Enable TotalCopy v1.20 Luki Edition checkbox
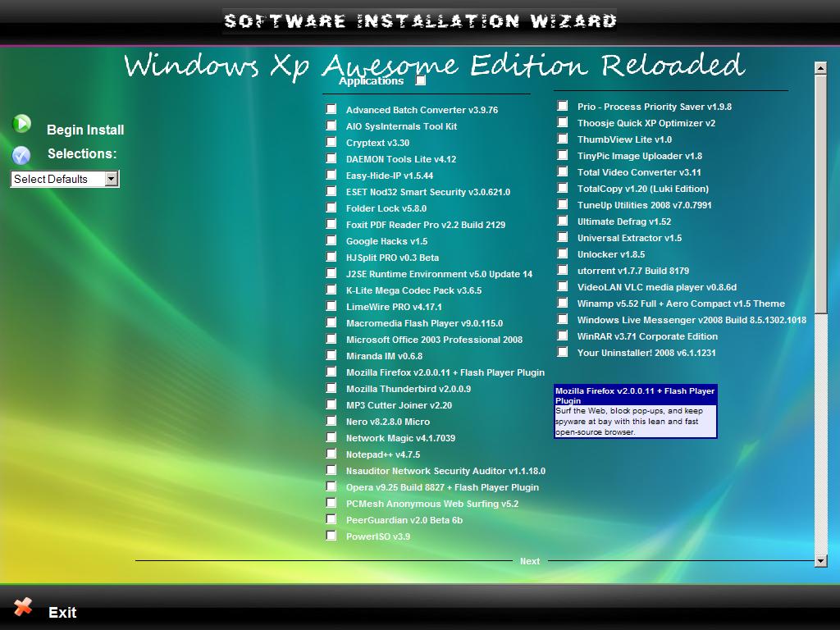The height and width of the screenshot is (630, 840). pyautogui.click(x=563, y=188)
